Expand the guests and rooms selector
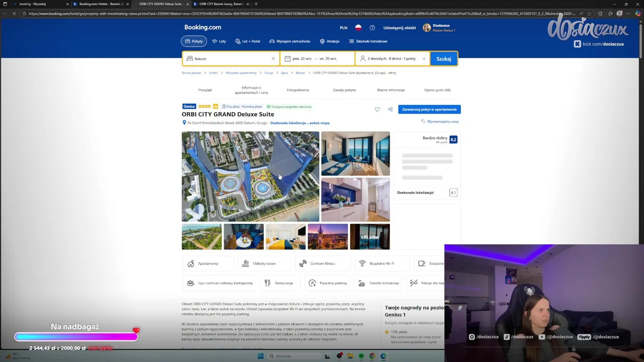 pos(392,58)
